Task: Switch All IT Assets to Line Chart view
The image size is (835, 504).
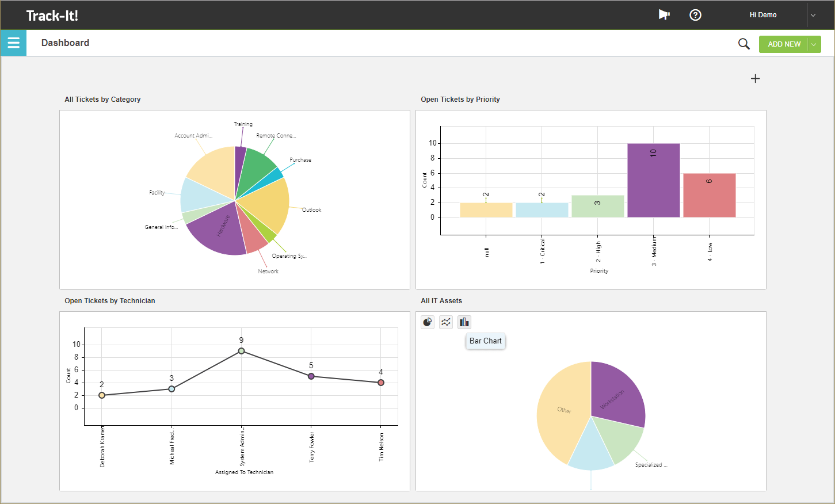Action: pyautogui.click(x=445, y=322)
